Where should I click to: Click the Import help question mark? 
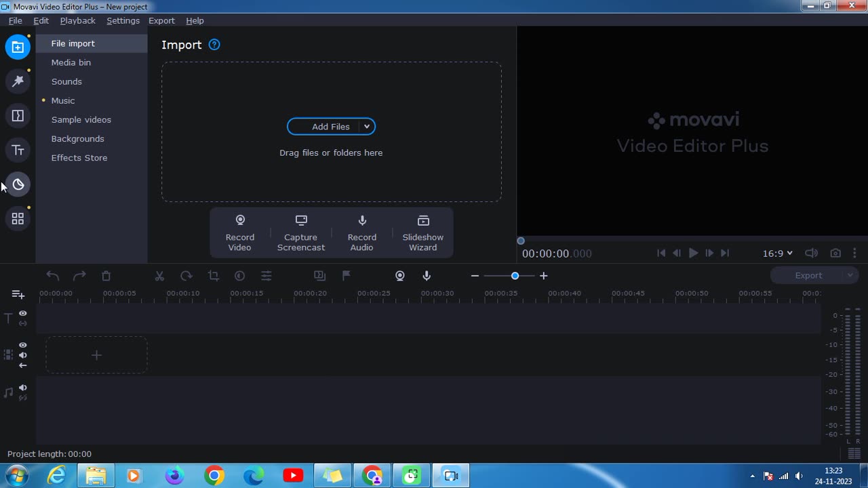[214, 45]
